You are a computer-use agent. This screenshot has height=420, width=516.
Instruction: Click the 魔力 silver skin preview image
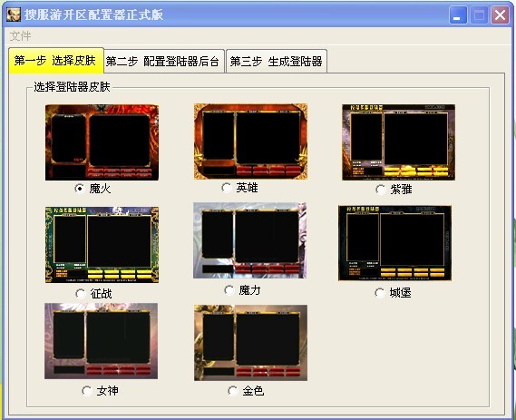[249, 240]
